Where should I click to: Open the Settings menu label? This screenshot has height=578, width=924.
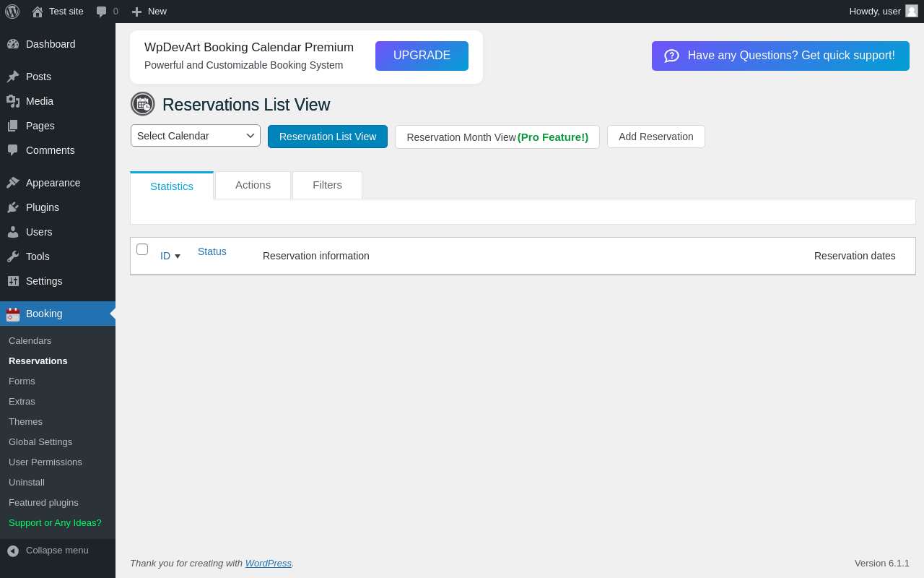tap(44, 281)
